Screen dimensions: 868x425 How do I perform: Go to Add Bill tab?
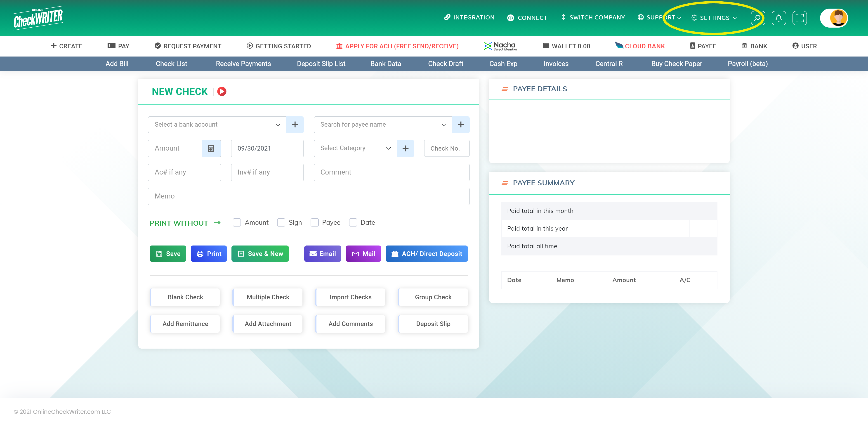117,64
